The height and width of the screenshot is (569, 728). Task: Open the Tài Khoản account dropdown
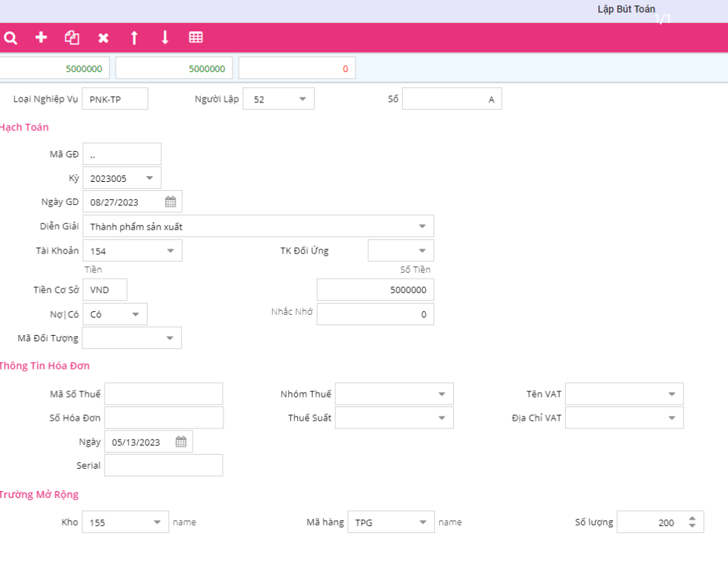(x=171, y=251)
